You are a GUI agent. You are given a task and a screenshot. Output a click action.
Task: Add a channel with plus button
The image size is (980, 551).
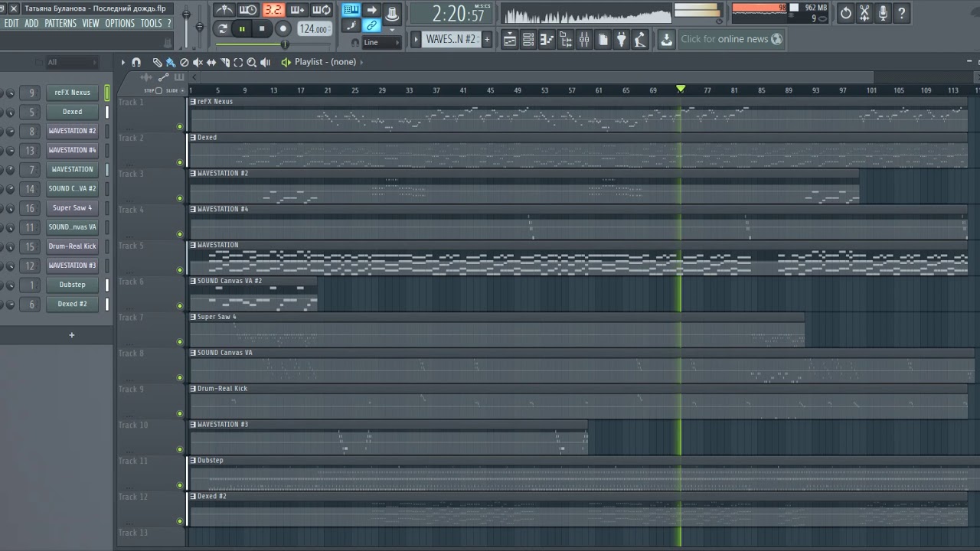point(72,334)
